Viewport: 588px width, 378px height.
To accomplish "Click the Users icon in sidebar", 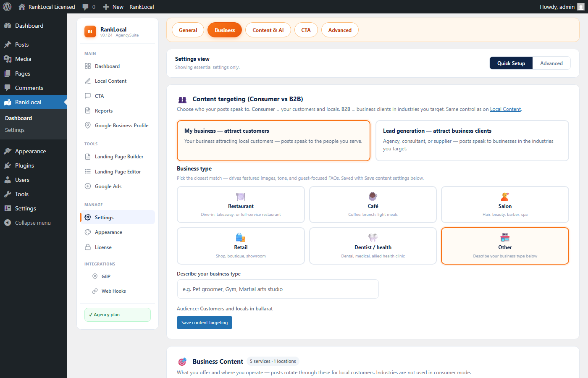I will coord(8,180).
